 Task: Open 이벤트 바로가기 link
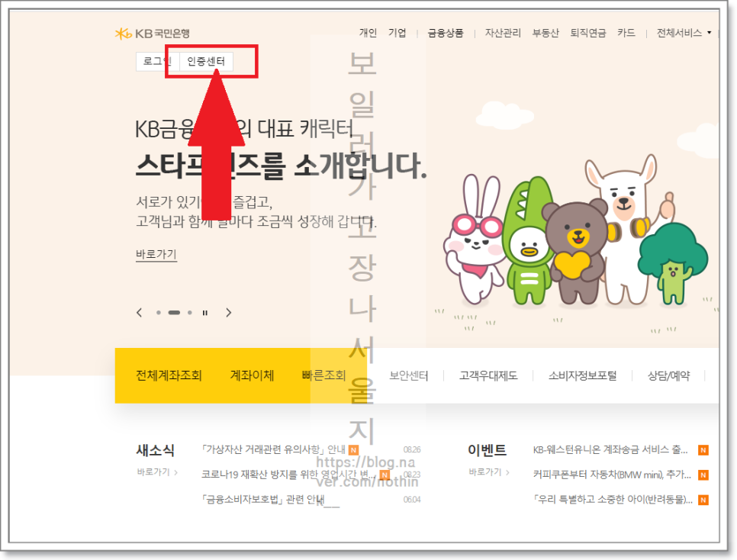point(489,471)
